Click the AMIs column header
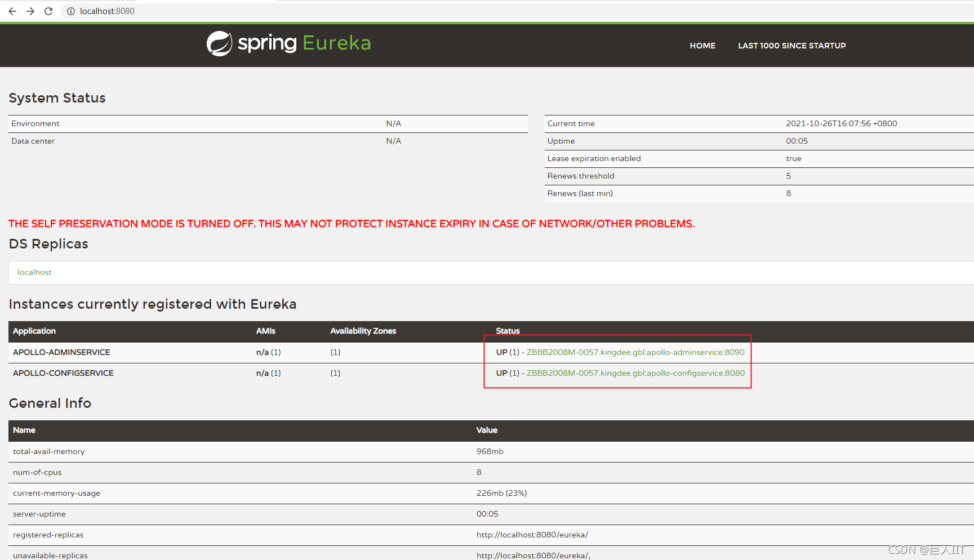This screenshot has height=560, width=974. point(265,331)
